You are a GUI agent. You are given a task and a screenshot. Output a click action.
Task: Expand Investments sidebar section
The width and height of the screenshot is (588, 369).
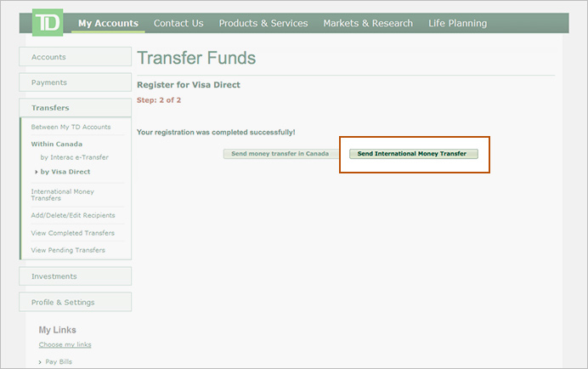click(x=75, y=276)
